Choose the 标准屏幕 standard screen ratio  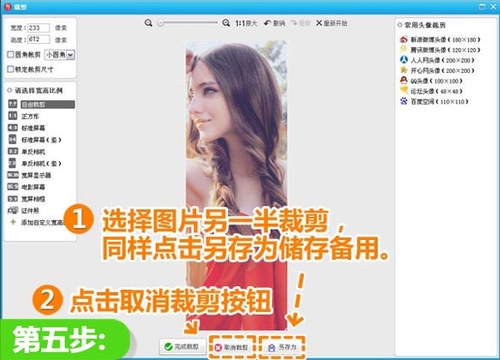tap(27, 128)
